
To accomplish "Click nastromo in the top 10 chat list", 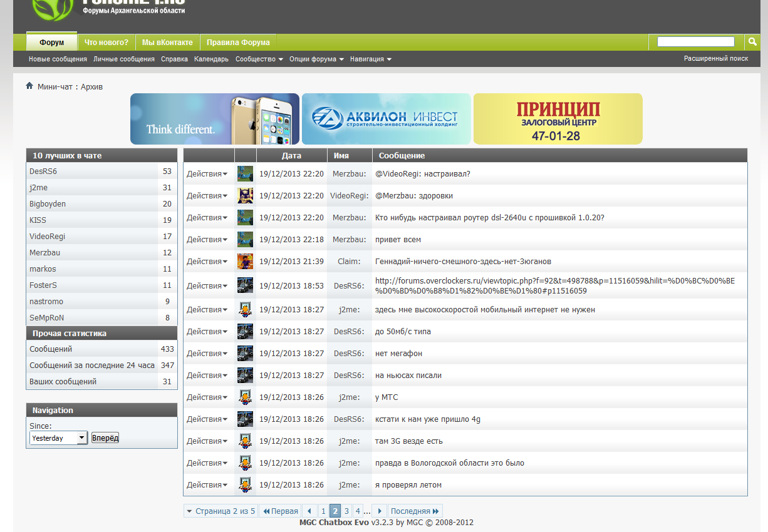I will pos(46,301).
